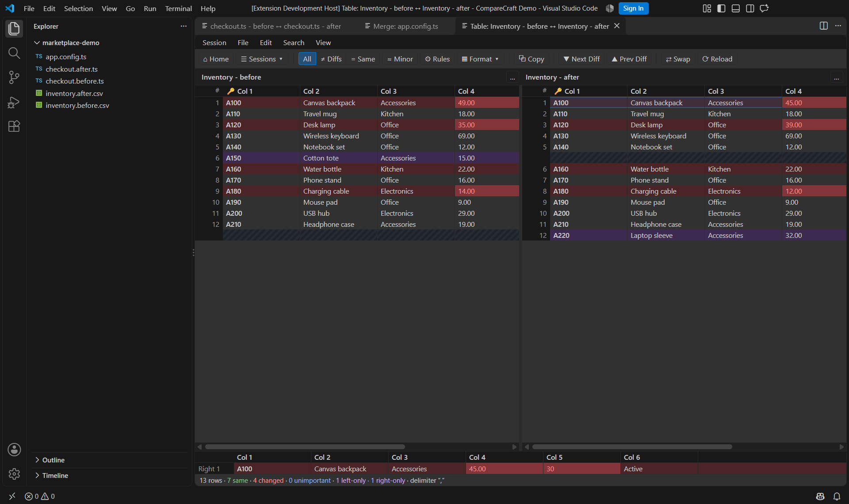This screenshot has width=849, height=504.
Task: Expand the Timeline section
Action: [x=55, y=475]
